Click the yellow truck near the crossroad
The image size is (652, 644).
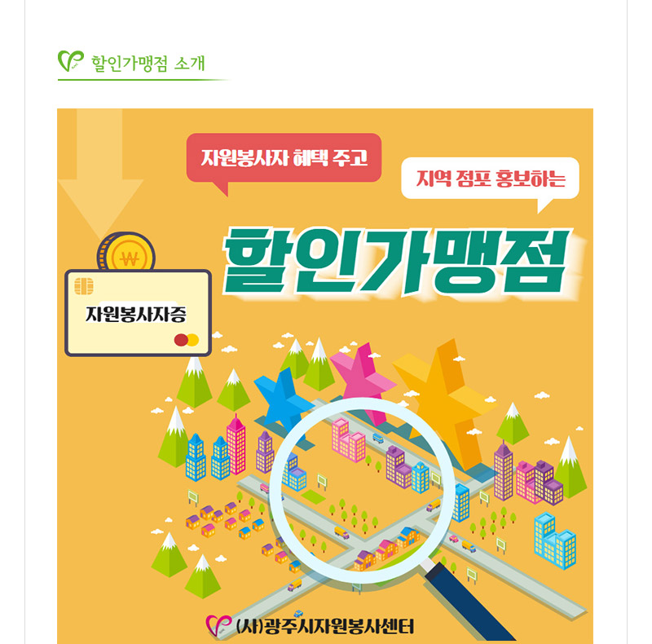tap(341, 532)
